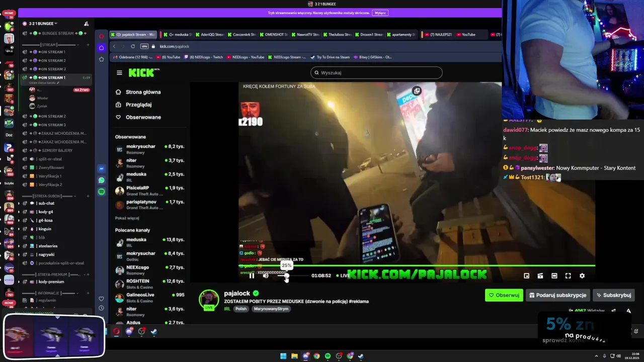Screen dimensions: 644x362
Task: Mute the Kick player volume speaker
Action: pyautogui.click(x=266, y=276)
